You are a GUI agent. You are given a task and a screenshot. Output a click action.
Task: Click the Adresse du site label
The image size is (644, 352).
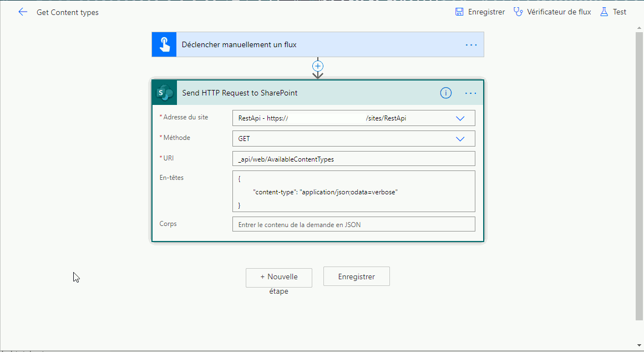(186, 117)
